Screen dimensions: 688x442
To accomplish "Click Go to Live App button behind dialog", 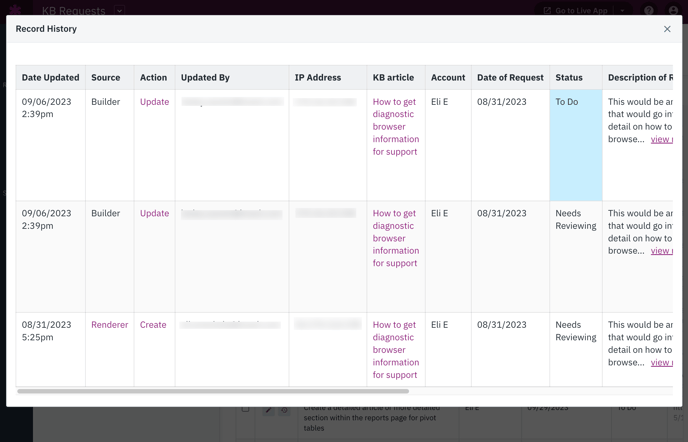I will [576, 10].
